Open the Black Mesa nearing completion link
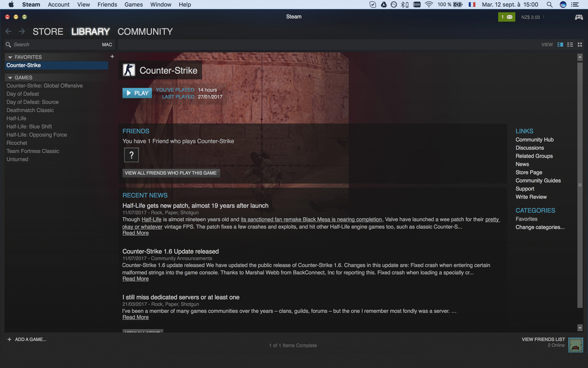This screenshot has width=588, height=368. (311, 219)
